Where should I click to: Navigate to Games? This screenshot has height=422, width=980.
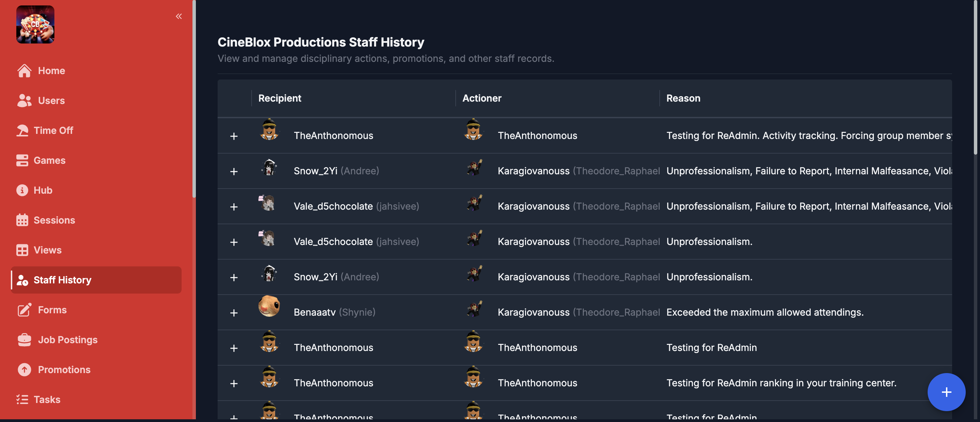[x=49, y=160]
